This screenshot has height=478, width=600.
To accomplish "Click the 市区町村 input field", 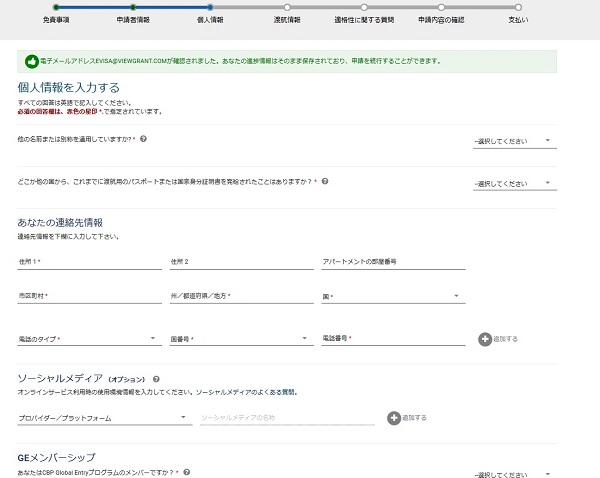I will [88, 296].
